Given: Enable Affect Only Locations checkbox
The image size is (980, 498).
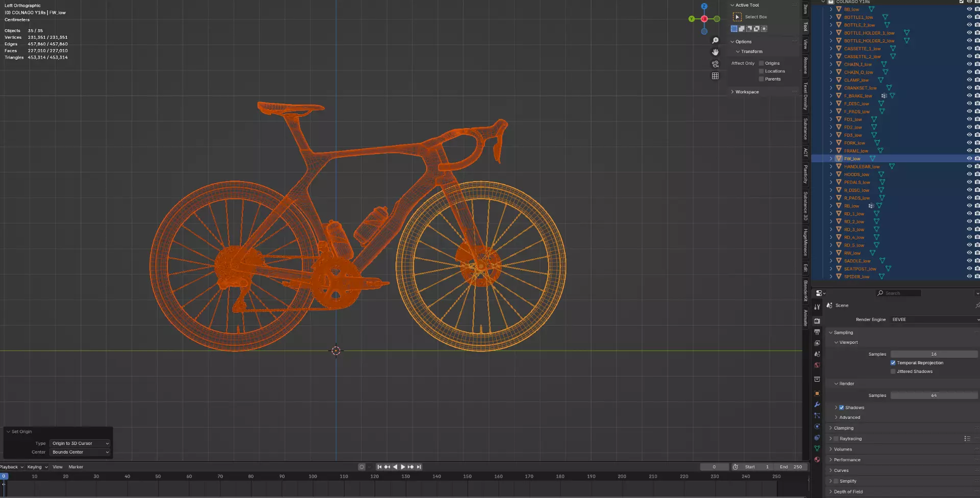Looking at the screenshot, I should click(x=761, y=71).
